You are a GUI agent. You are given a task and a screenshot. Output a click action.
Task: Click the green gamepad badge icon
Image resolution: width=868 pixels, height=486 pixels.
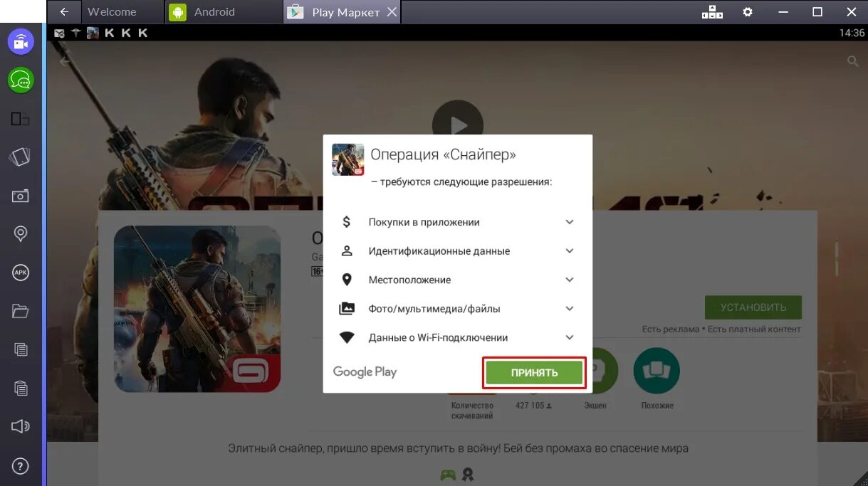[x=448, y=475]
